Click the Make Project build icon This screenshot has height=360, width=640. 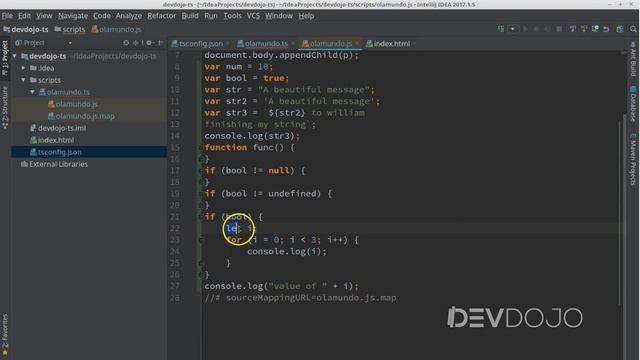[x=501, y=29]
